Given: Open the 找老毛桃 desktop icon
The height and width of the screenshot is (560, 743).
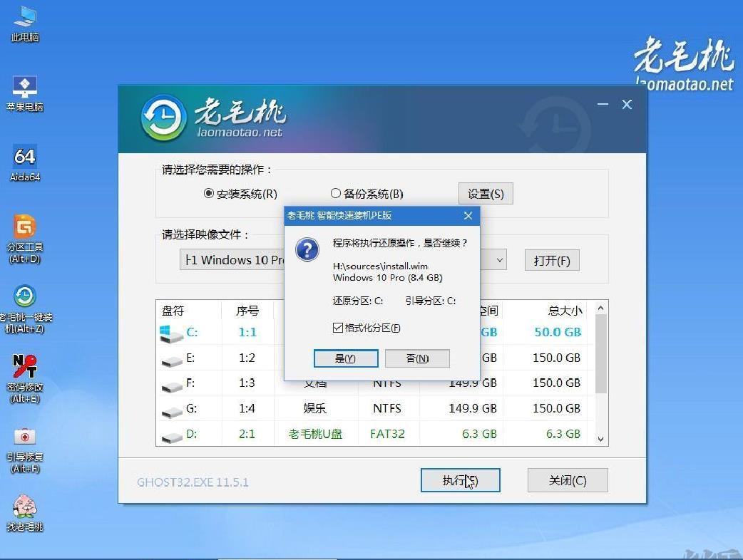Looking at the screenshot, I should pos(25,513).
